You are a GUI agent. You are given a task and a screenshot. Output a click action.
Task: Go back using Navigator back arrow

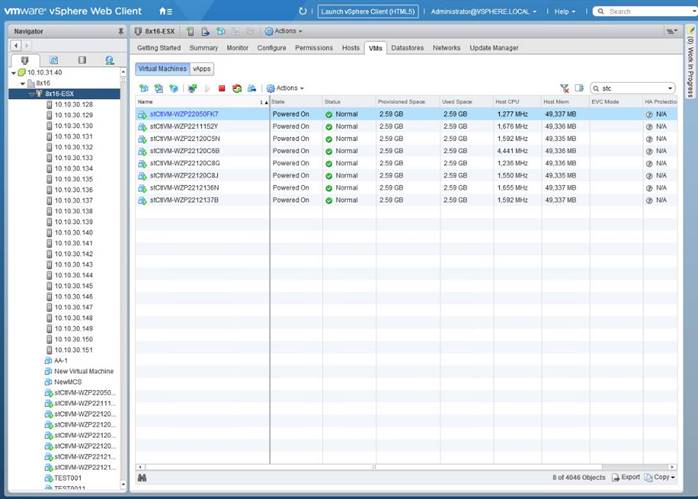(x=16, y=45)
